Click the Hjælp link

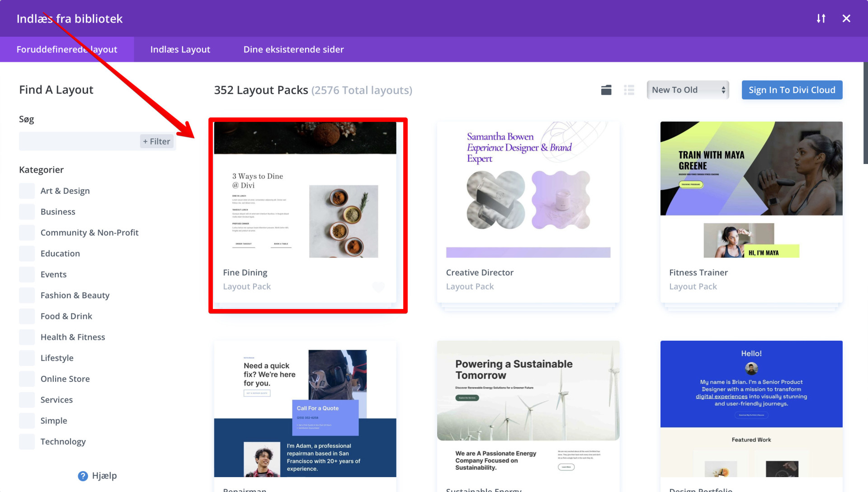click(104, 476)
